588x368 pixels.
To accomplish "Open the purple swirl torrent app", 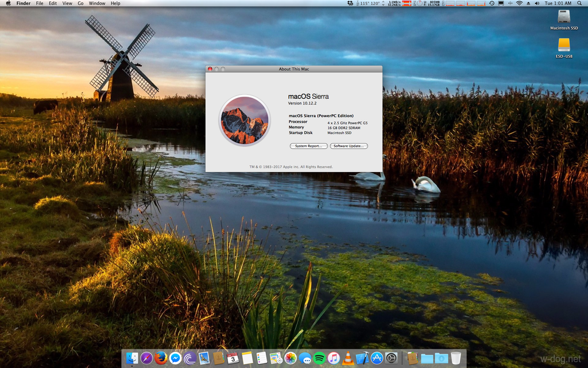I will coord(189,358).
